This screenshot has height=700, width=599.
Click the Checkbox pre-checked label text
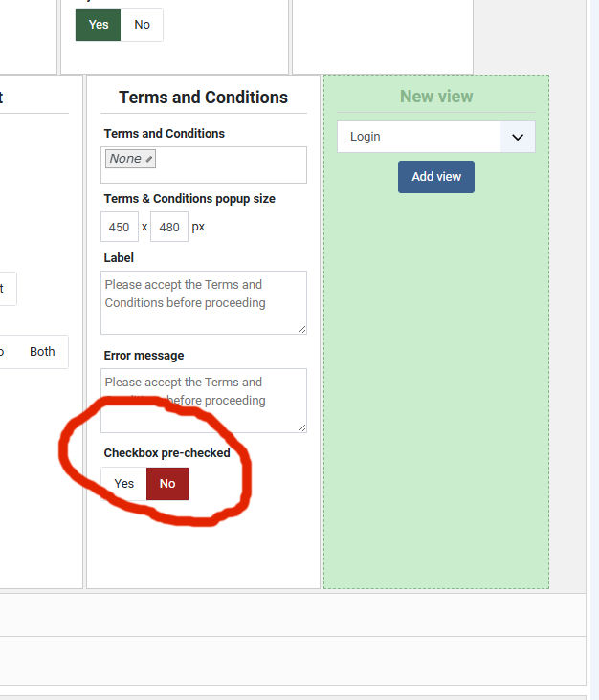(x=167, y=452)
